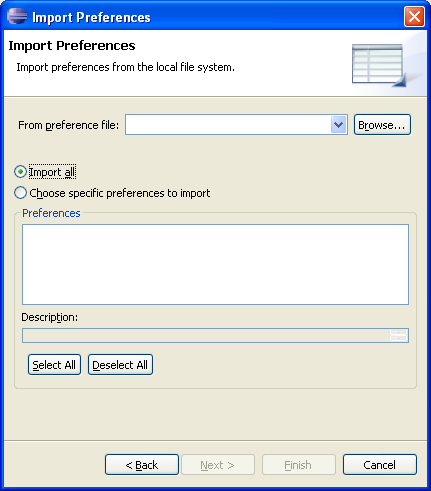The height and width of the screenshot is (491, 431).
Task: Click inside the Preferences list box
Action: click(215, 264)
